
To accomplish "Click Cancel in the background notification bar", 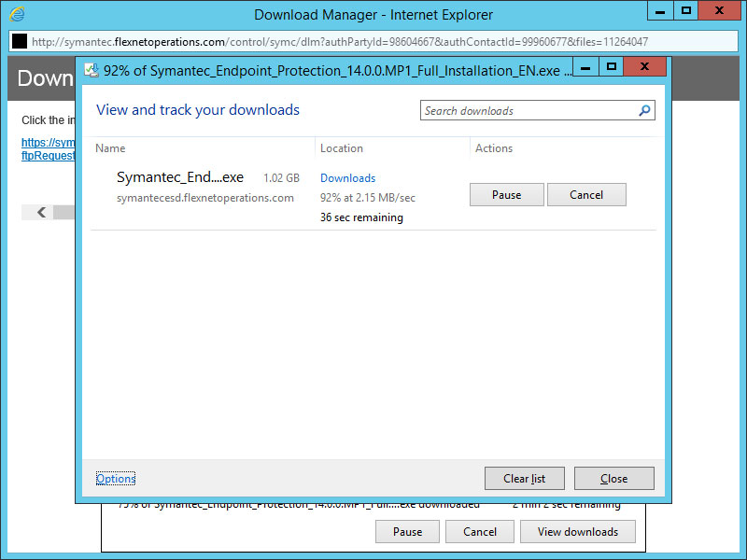I will point(480,532).
